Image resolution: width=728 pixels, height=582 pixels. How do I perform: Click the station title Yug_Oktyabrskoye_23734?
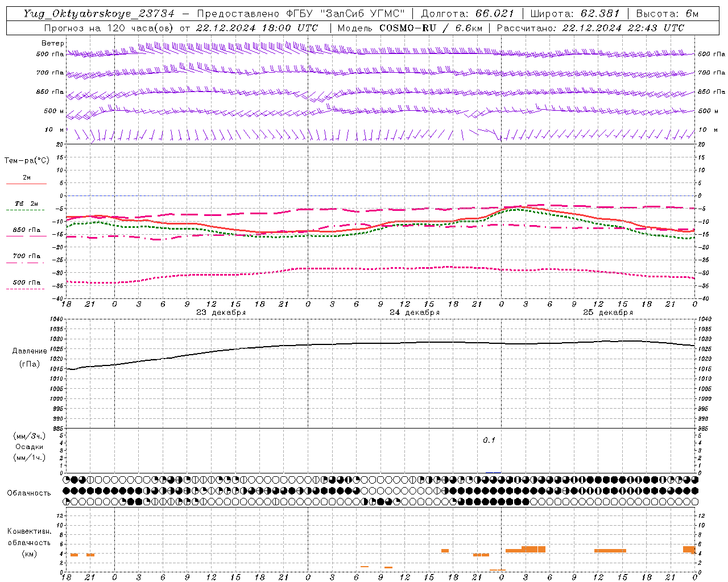pos(99,14)
